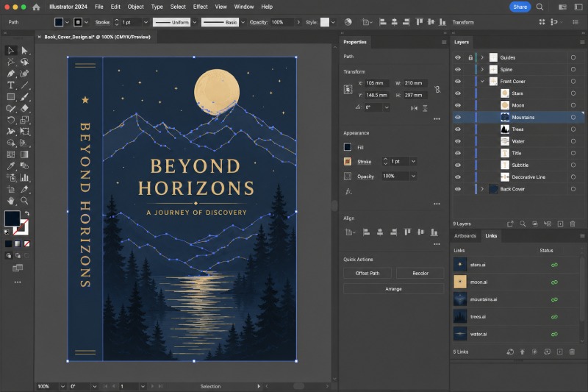
Task: Hide the Spine layer
Action: 458,69
